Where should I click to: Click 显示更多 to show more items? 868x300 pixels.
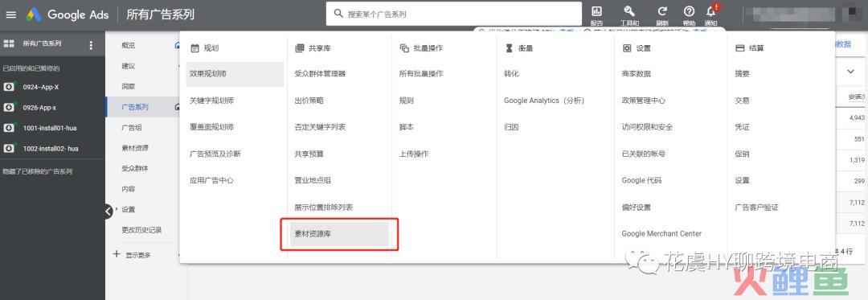pyautogui.click(x=138, y=255)
